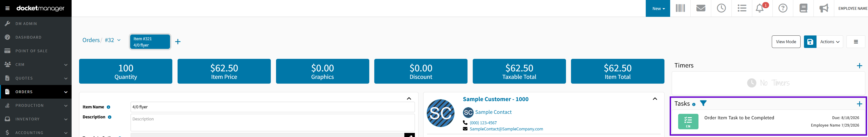Click the save disk icon
The width and height of the screenshot is (868, 137).
810,42
